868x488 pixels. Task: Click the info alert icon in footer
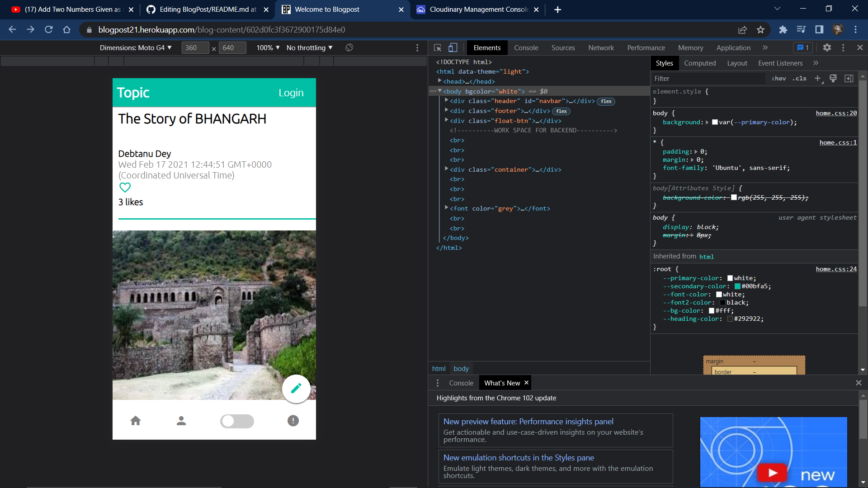293,421
